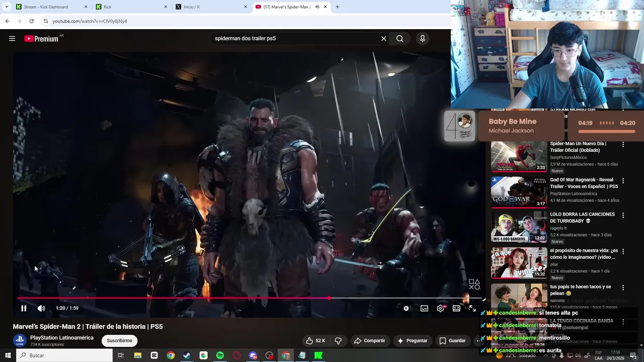Click the taskbar Buscar search box
Screen dimensions: 644x362
(x=64, y=355)
